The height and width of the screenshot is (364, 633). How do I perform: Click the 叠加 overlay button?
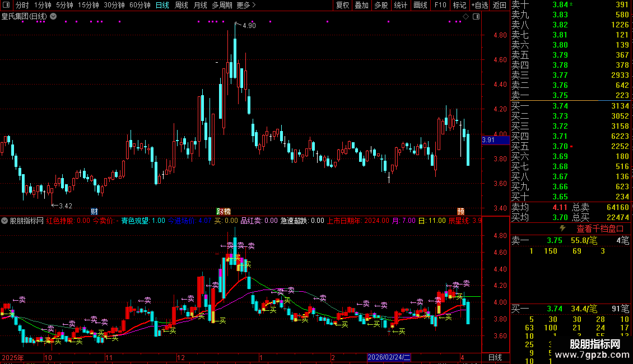pos(362,5)
